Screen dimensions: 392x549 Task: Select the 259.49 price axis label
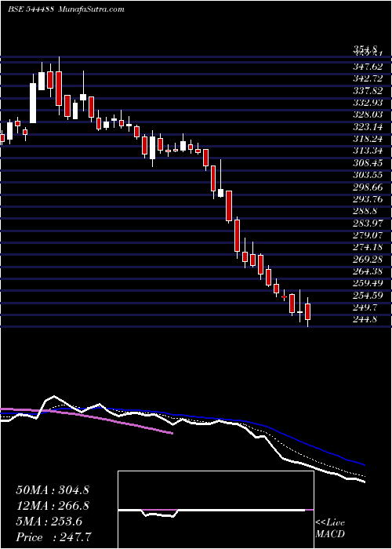pos(368,283)
